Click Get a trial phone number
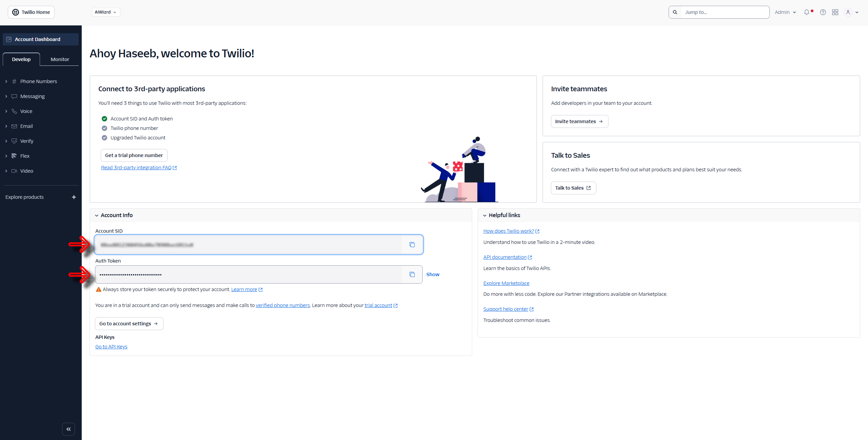Image resolution: width=868 pixels, height=440 pixels. coord(134,155)
